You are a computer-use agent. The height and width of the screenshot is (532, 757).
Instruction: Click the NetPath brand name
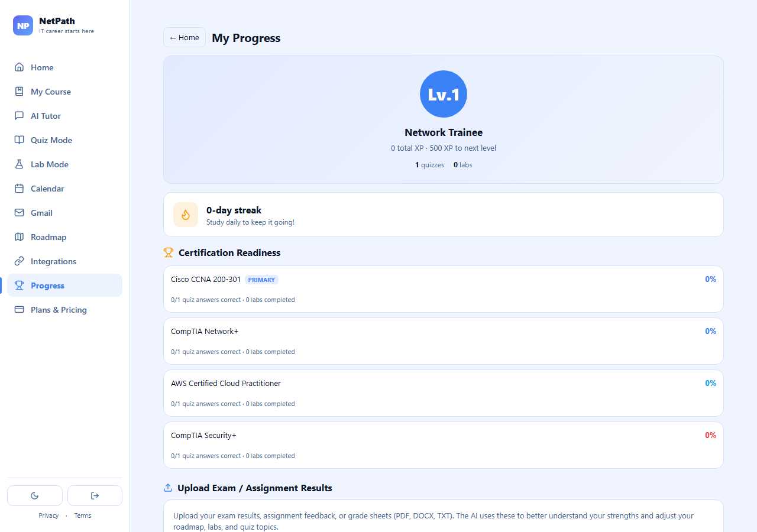[x=57, y=21]
